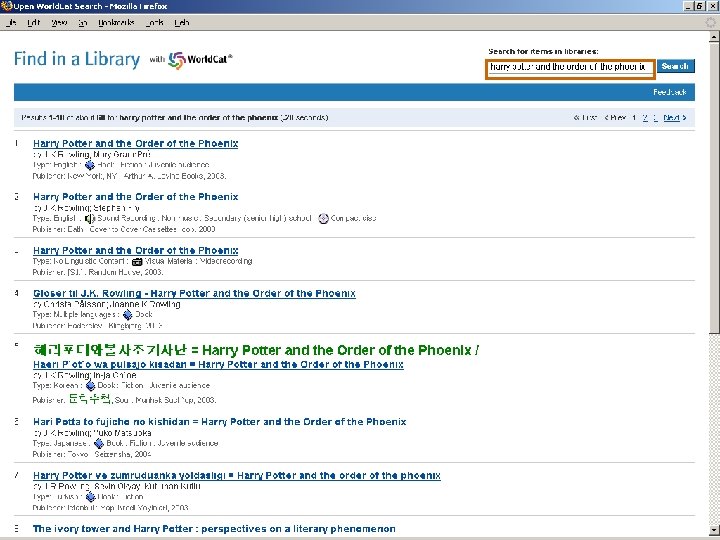Click the First page pagination text
The width and height of the screenshot is (720, 540).
[585, 118]
